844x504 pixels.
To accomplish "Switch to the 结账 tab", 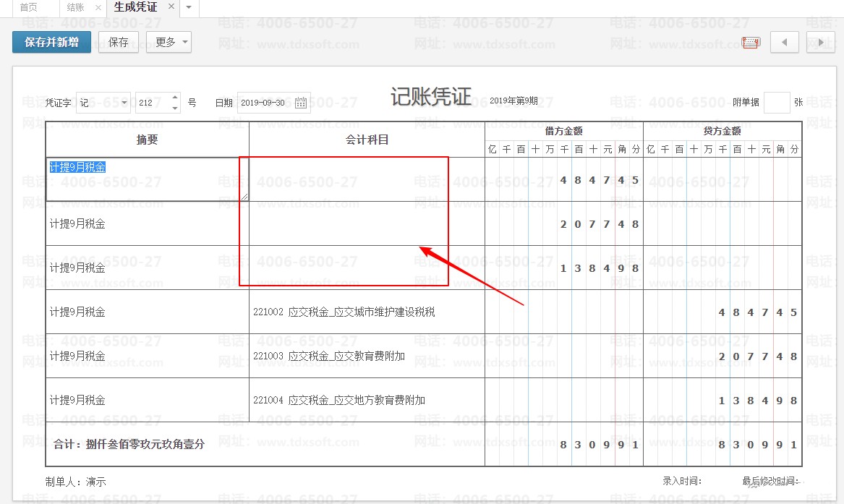I will click(x=74, y=7).
